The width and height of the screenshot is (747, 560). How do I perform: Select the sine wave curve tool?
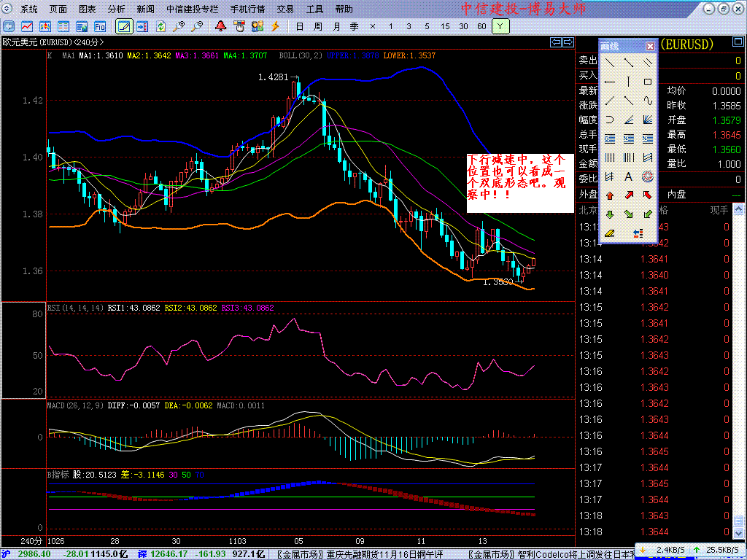pyautogui.click(x=647, y=101)
